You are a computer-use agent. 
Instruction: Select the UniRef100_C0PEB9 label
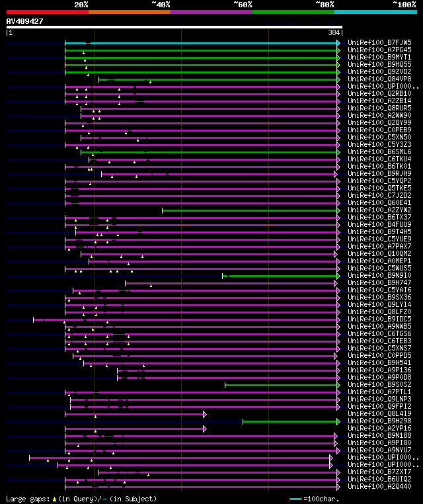(379, 130)
